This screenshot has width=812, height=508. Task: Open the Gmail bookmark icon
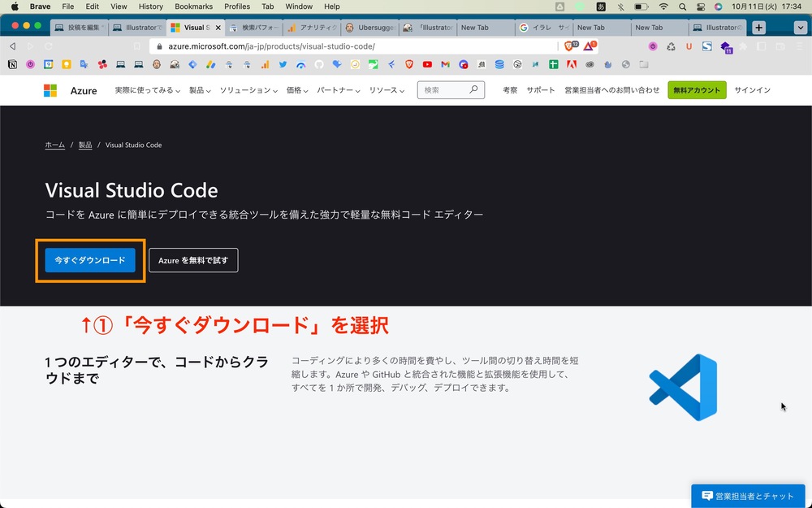[x=445, y=64]
